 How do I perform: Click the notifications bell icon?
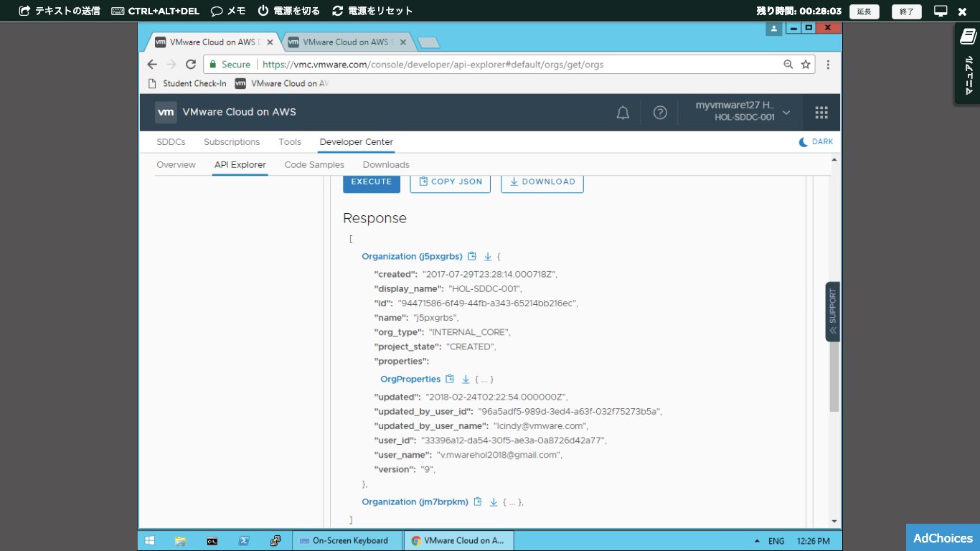point(623,113)
